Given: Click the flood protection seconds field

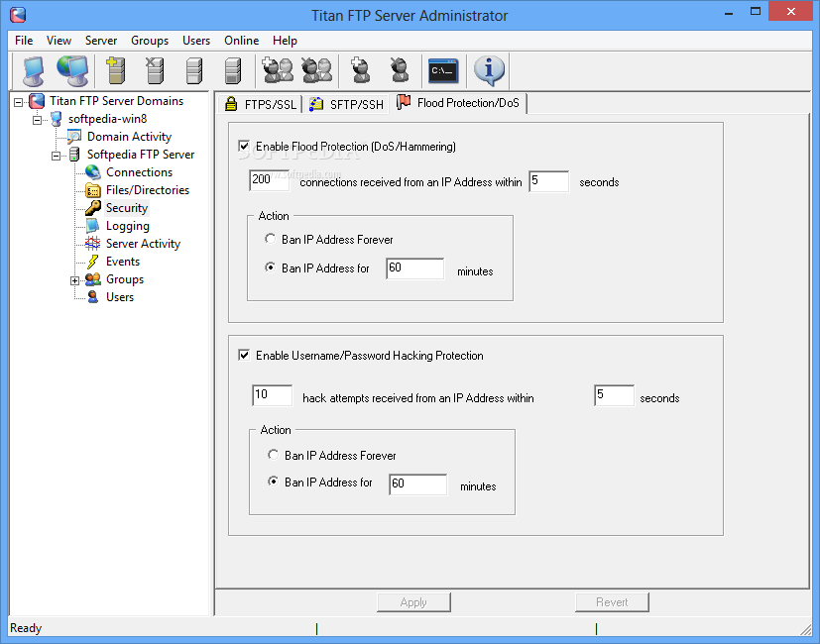Looking at the screenshot, I should click(548, 181).
